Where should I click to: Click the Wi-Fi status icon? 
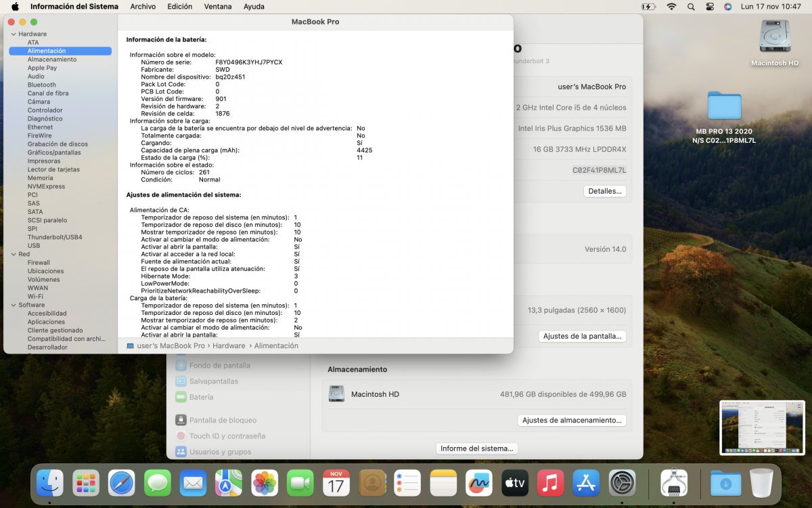click(671, 7)
